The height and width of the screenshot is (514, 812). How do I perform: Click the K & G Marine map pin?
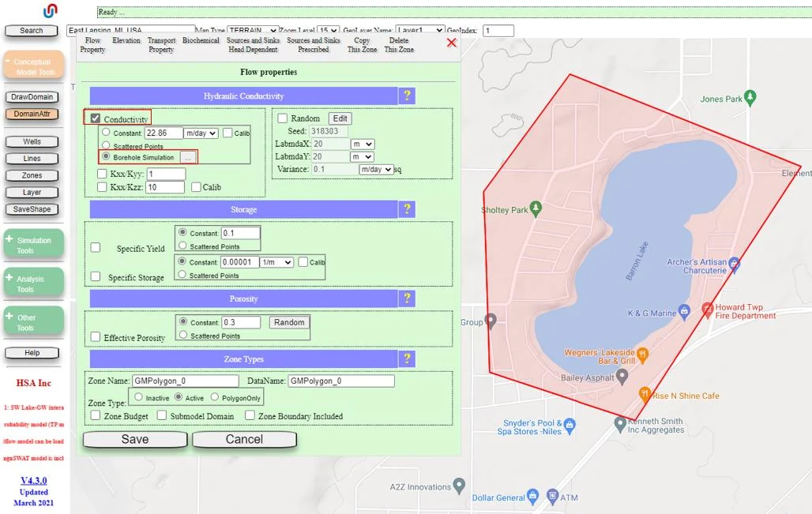[x=684, y=312]
